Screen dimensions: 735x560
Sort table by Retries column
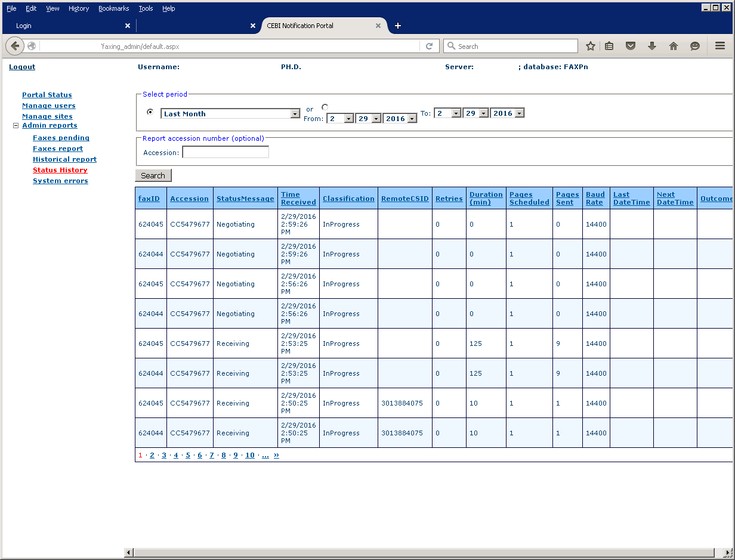point(449,199)
